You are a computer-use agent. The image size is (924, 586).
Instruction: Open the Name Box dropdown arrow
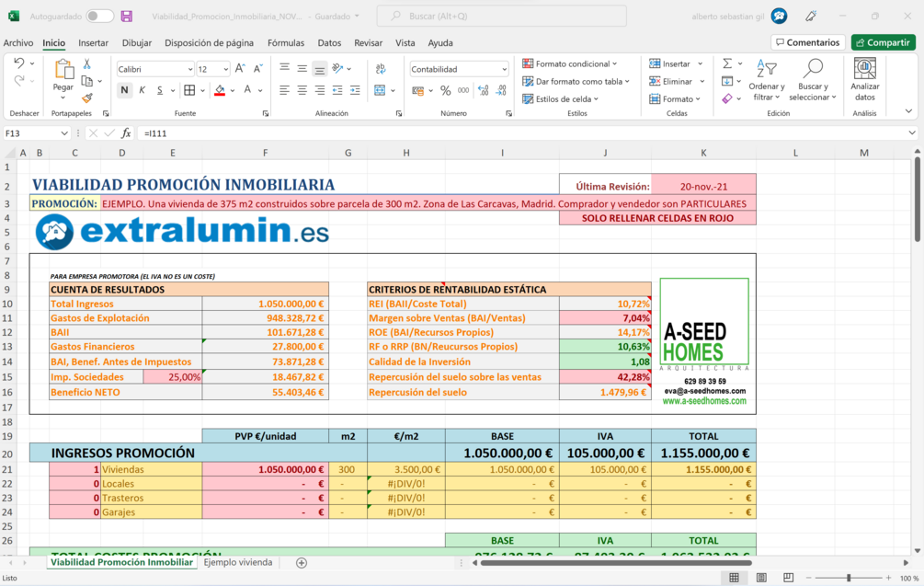click(x=64, y=133)
